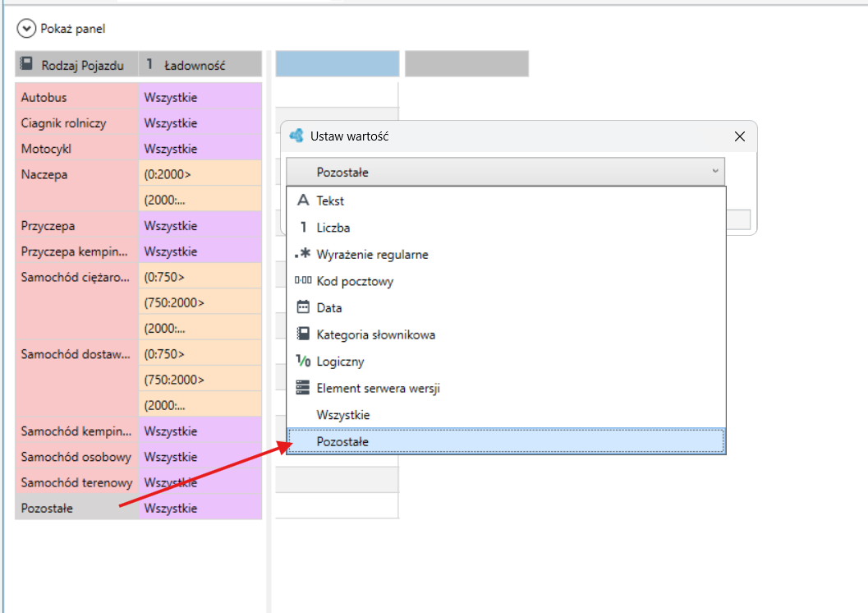868x613 pixels.
Task: Select Wszystkie in the Autobus row
Action: [x=200, y=97]
